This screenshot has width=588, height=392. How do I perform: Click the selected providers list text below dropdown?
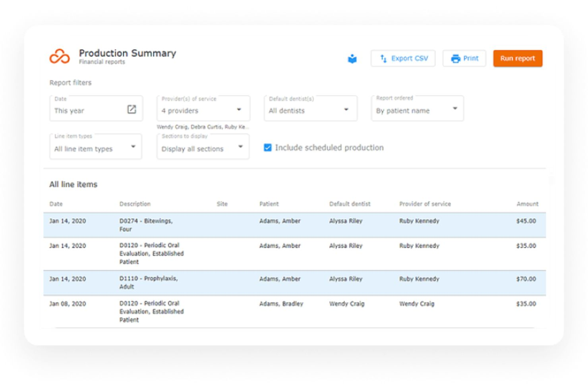(203, 127)
